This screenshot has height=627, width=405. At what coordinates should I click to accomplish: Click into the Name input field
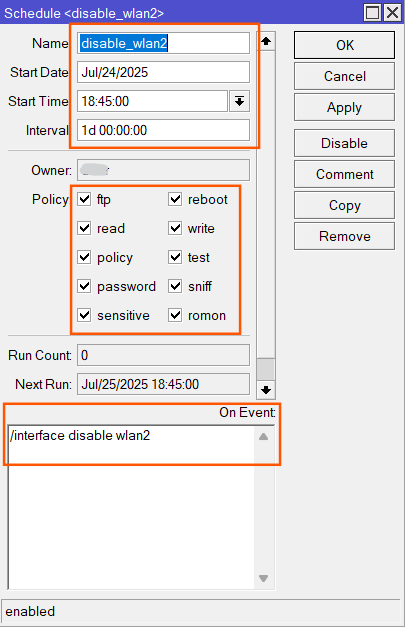point(164,43)
